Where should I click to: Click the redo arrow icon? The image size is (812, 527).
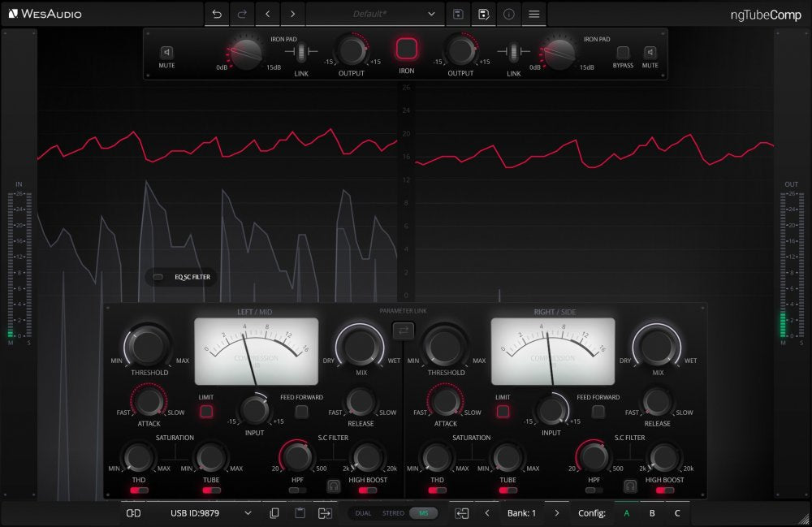click(242, 14)
